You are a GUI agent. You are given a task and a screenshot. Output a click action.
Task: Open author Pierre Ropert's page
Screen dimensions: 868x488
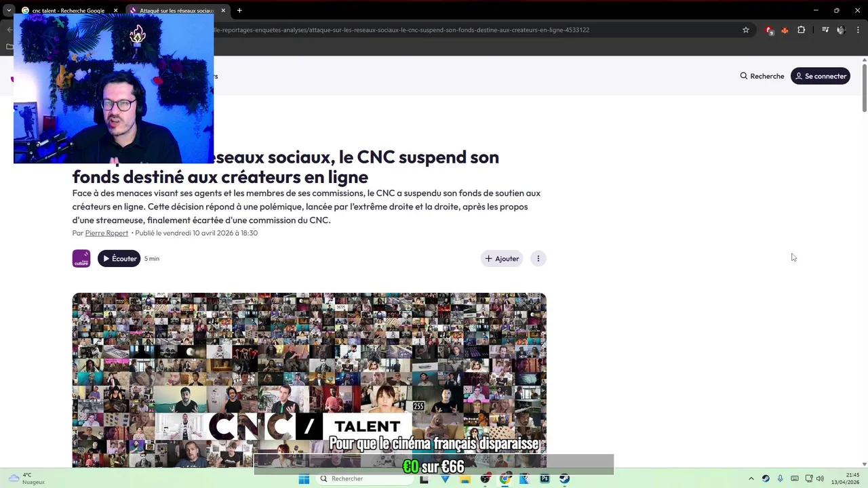[106, 233]
